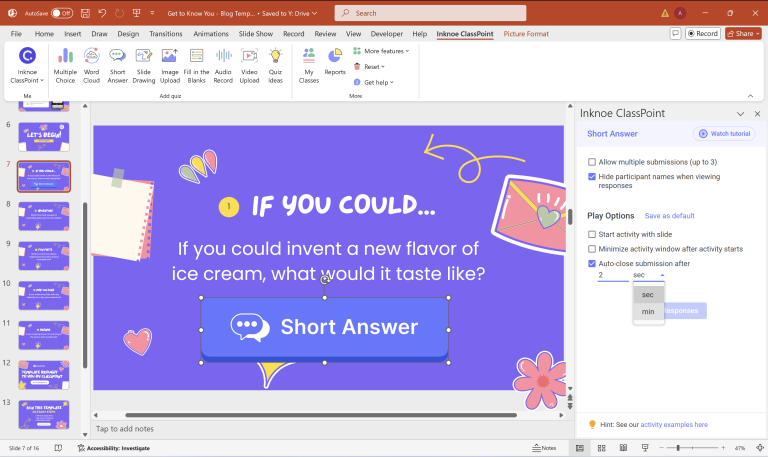Click the Share button
This screenshot has height=457, width=768.
743,33
